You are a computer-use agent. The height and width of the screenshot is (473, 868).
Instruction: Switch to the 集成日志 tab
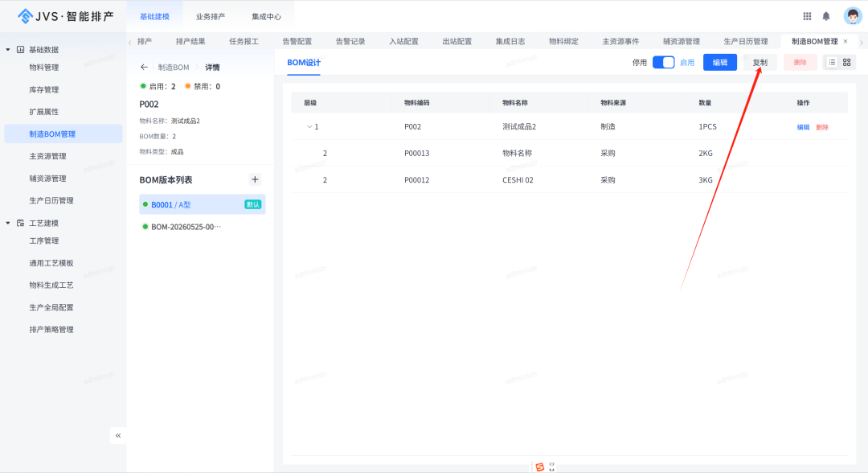coord(510,41)
